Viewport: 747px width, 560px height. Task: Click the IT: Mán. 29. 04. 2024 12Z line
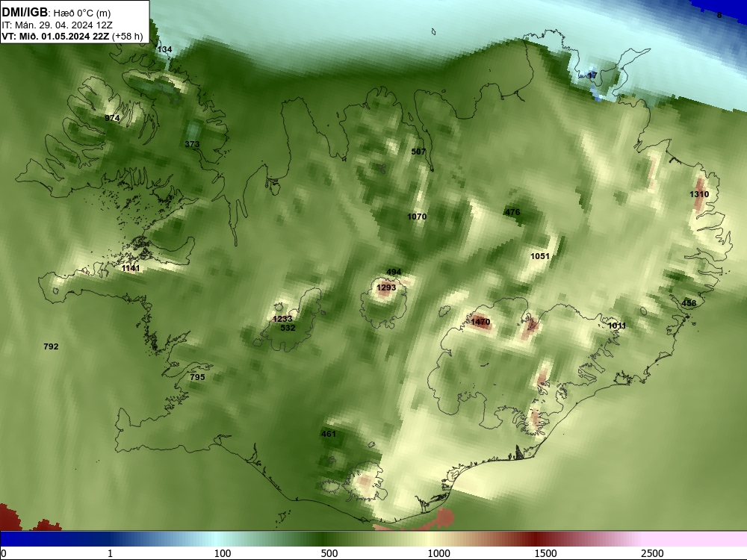pyautogui.click(x=57, y=25)
